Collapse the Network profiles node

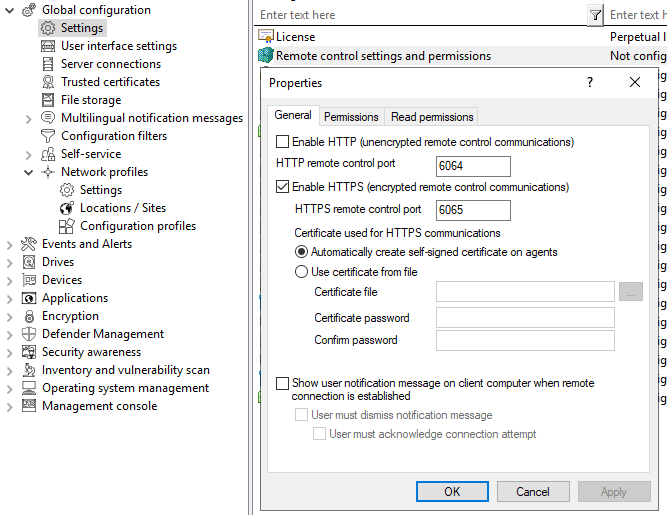tap(29, 172)
